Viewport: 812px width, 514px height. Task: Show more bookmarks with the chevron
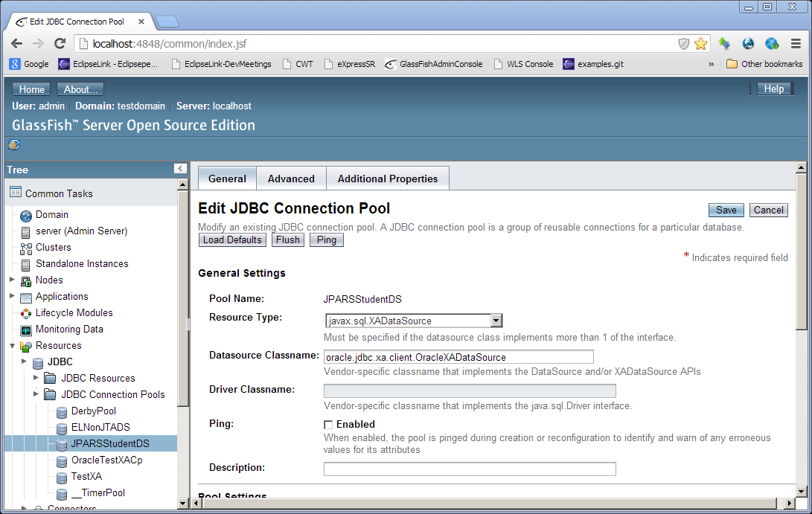(711, 64)
